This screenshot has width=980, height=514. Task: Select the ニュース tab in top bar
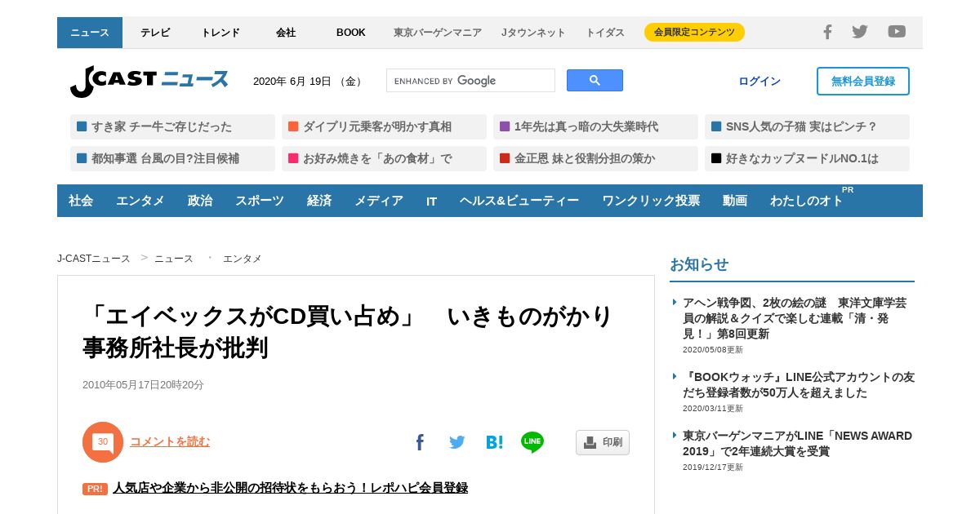pyautogui.click(x=90, y=33)
